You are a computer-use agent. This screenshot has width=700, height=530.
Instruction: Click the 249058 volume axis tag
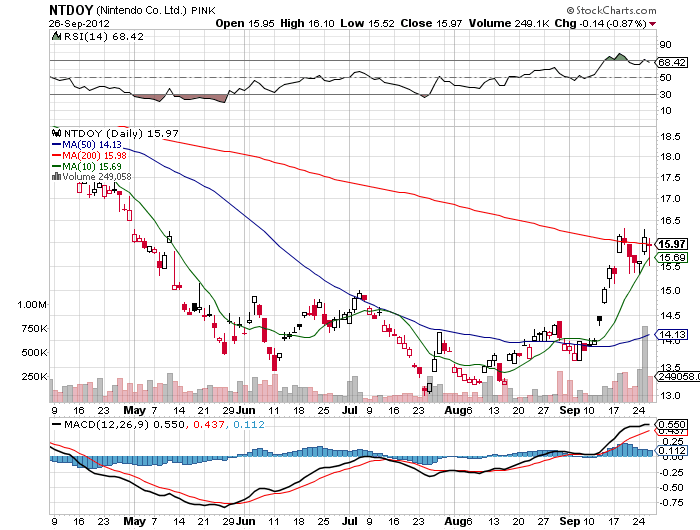click(677, 376)
